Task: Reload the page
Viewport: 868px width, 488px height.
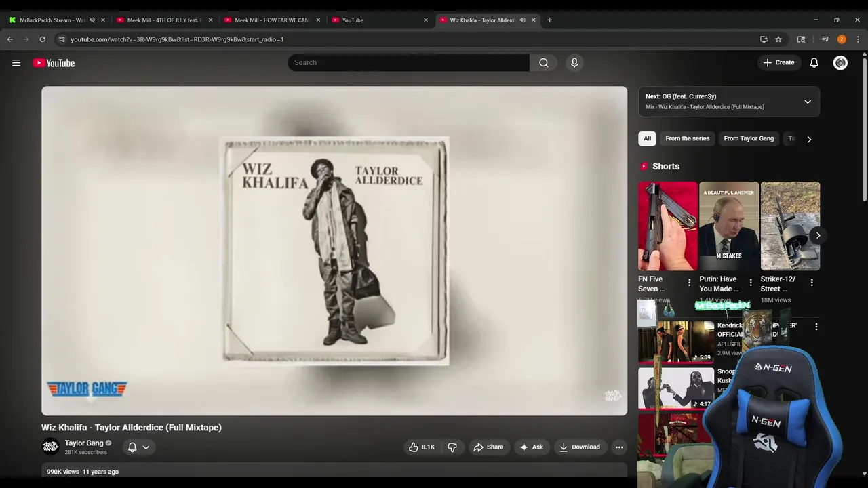Action: coord(42,39)
